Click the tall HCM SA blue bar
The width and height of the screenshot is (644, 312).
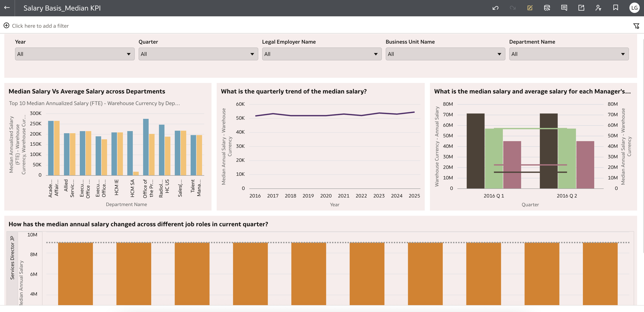click(x=130, y=153)
